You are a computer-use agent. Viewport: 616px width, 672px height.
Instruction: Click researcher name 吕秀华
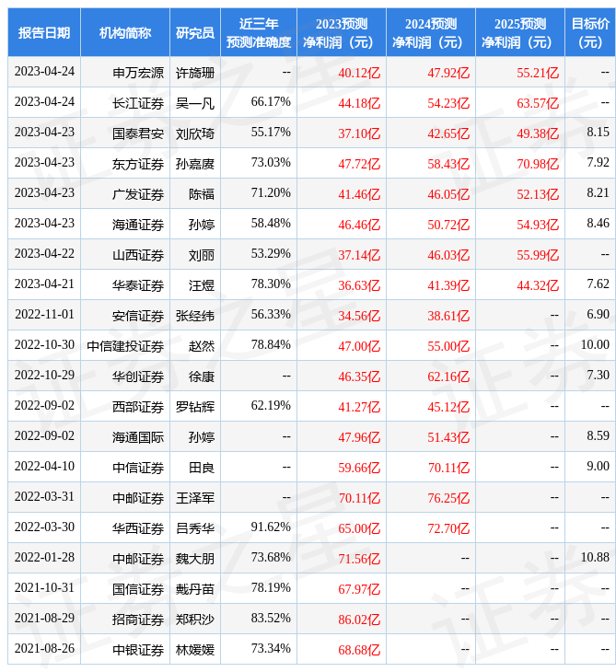(x=195, y=528)
